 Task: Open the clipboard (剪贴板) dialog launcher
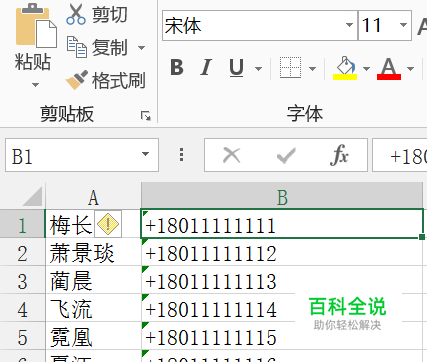146,116
